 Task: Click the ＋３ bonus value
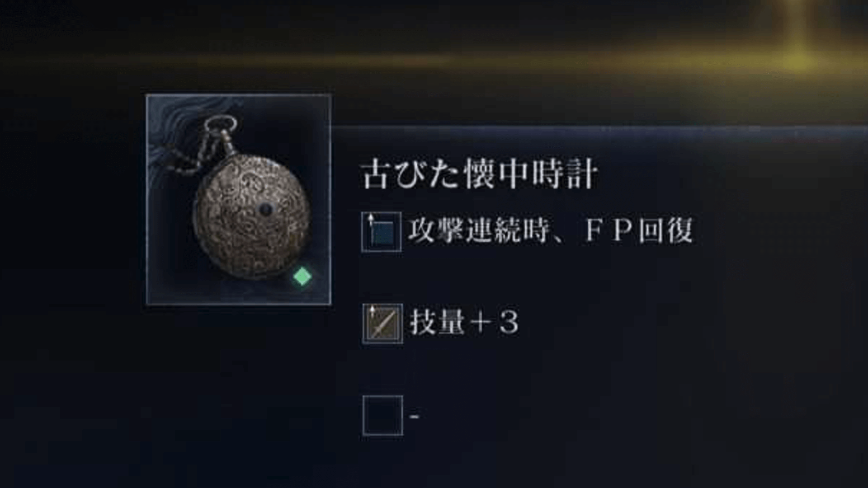click(x=494, y=323)
